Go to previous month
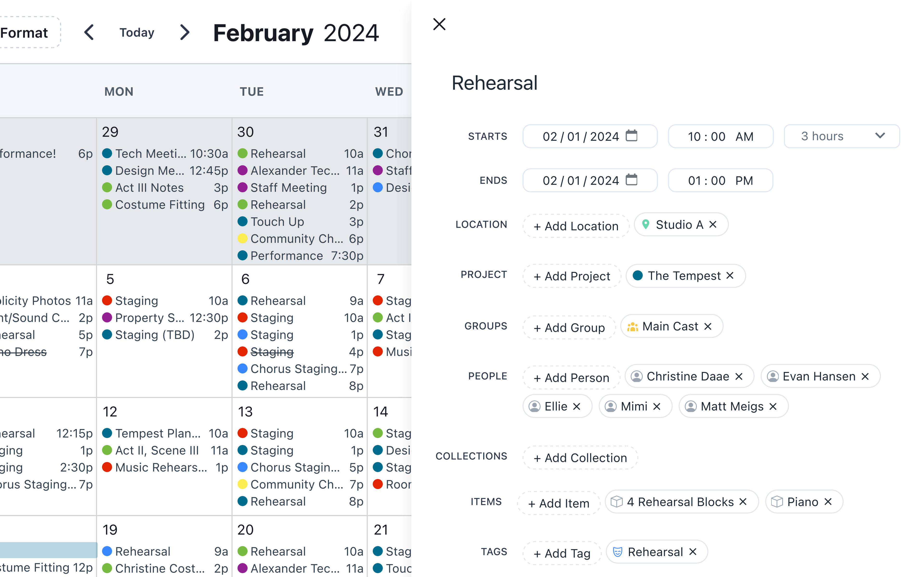Screen dimensions: 924x577 click(89, 32)
